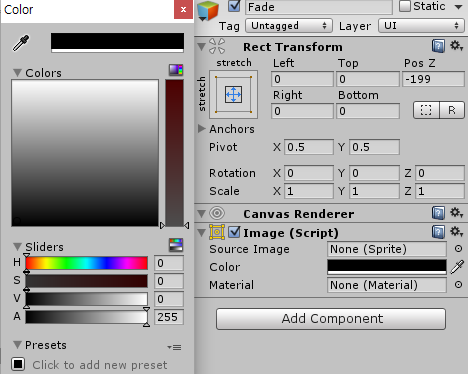Switch slider mode icon next to Sliders
Image resolution: width=468 pixels, height=374 pixels.
[176, 245]
